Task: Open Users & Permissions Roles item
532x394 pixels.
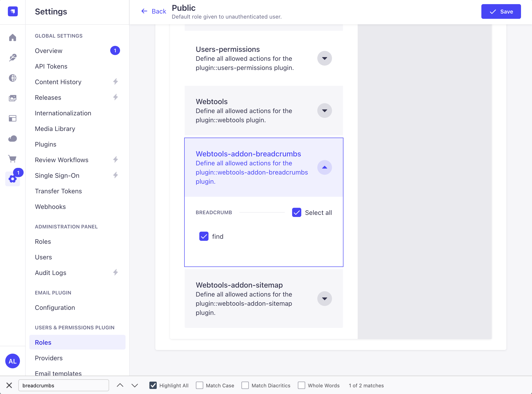Action: (x=77, y=342)
